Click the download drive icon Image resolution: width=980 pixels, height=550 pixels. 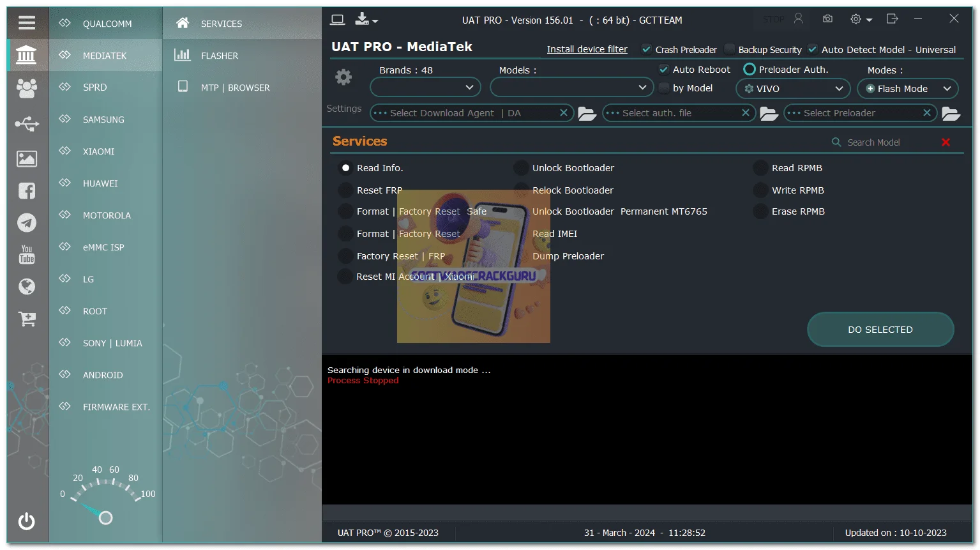pyautogui.click(x=363, y=19)
